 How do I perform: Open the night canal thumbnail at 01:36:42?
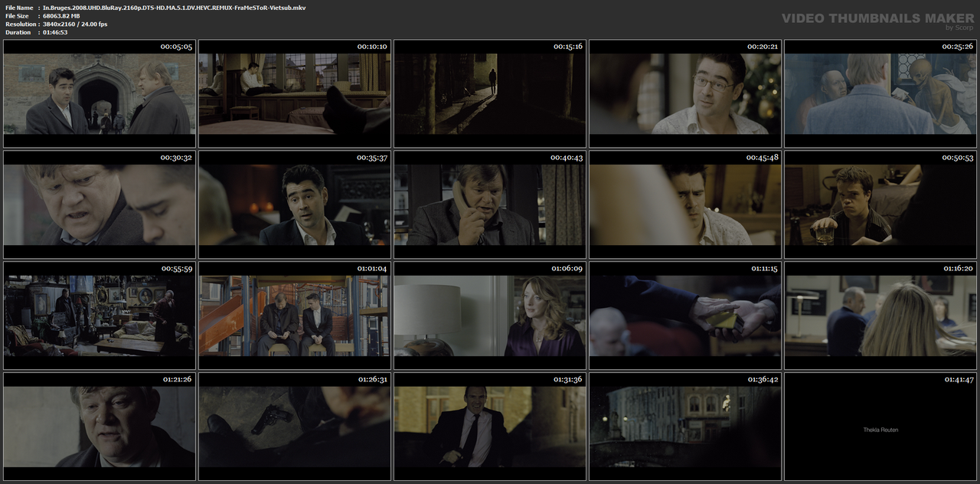pos(685,427)
